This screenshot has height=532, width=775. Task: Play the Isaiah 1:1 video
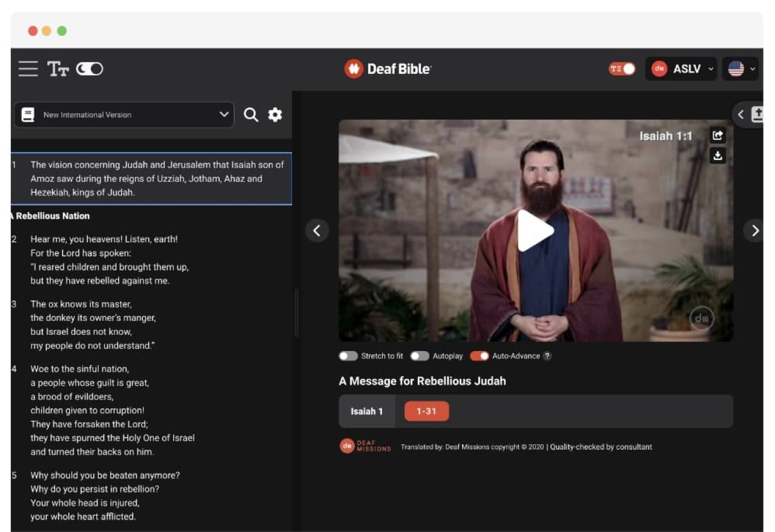click(535, 231)
